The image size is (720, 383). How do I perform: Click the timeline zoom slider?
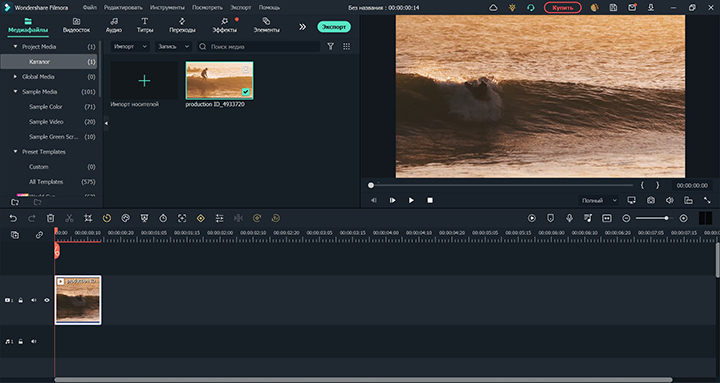[654, 218]
